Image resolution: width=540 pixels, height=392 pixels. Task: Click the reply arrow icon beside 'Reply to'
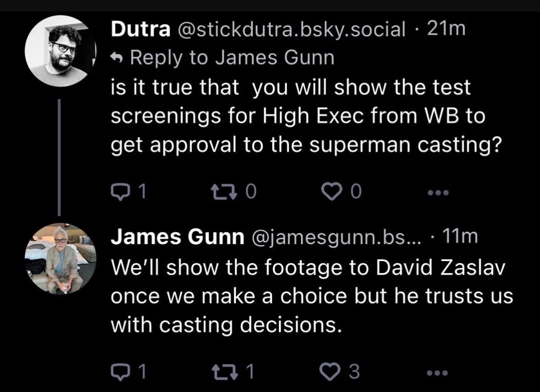click(117, 58)
